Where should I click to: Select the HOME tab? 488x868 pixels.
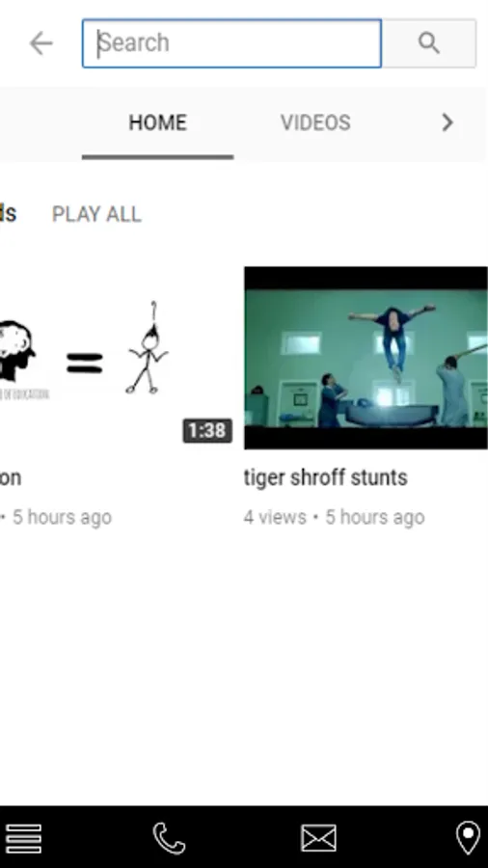[158, 122]
